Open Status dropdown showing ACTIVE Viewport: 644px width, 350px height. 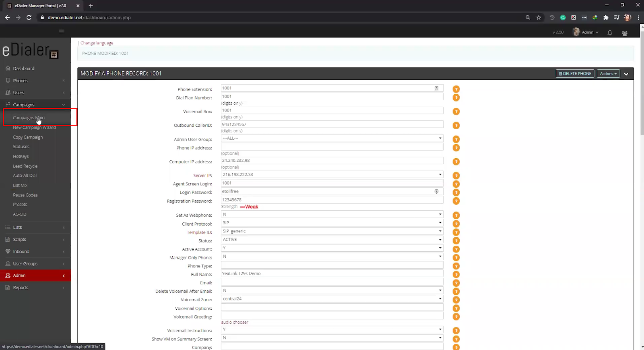point(332,240)
